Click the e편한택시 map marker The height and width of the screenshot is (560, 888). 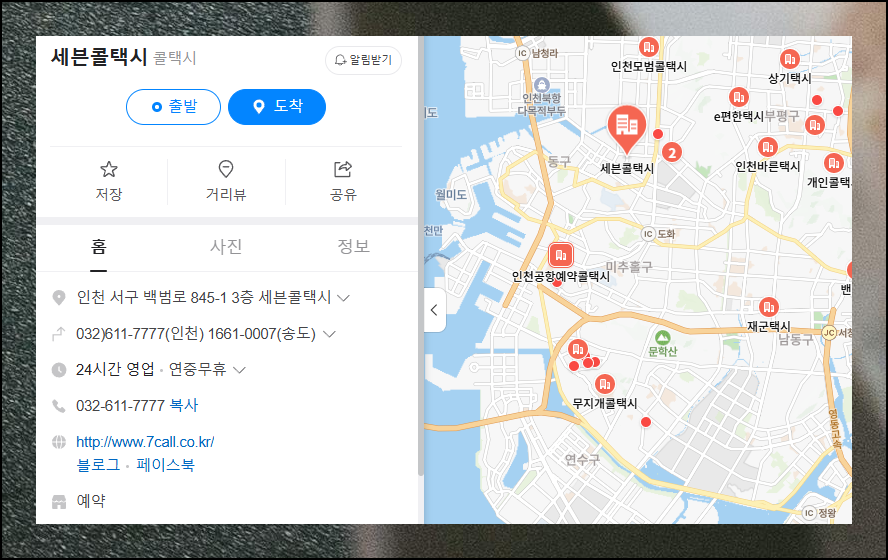coord(739,97)
